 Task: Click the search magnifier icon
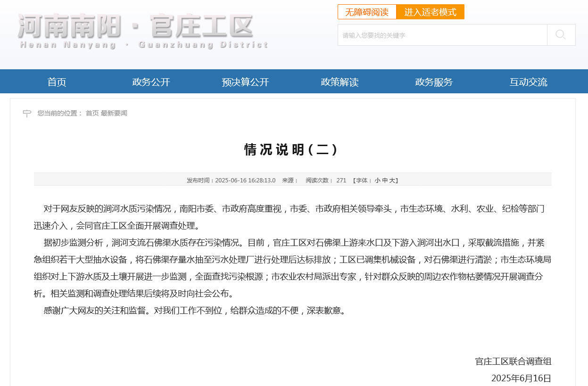pos(561,35)
